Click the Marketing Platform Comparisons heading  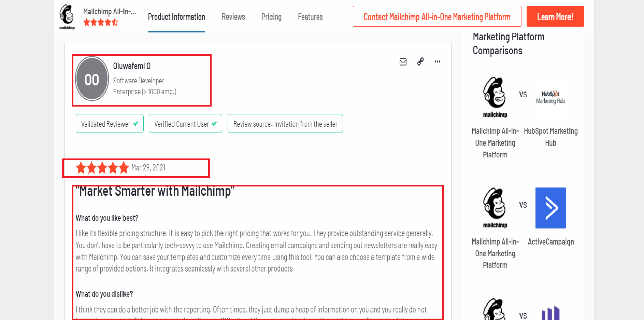[509, 44]
